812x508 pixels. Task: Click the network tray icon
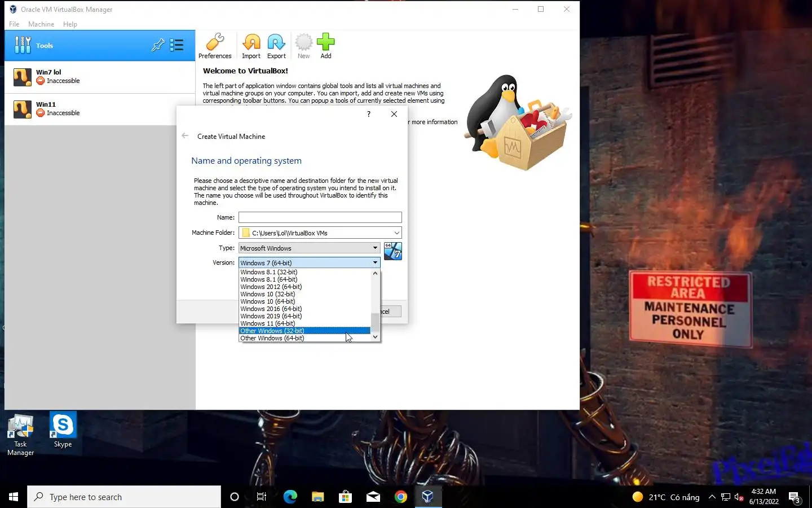pyautogui.click(x=726, y=497)
